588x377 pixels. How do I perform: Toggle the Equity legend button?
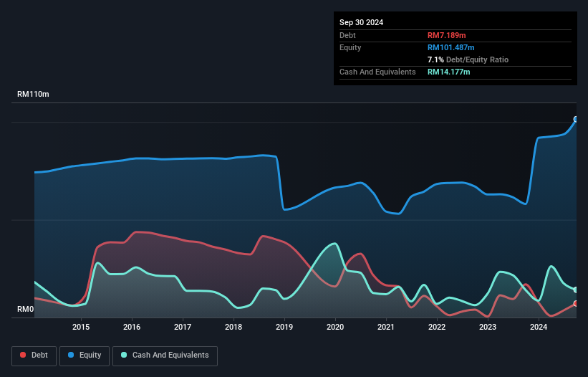(x=85, y=355)
